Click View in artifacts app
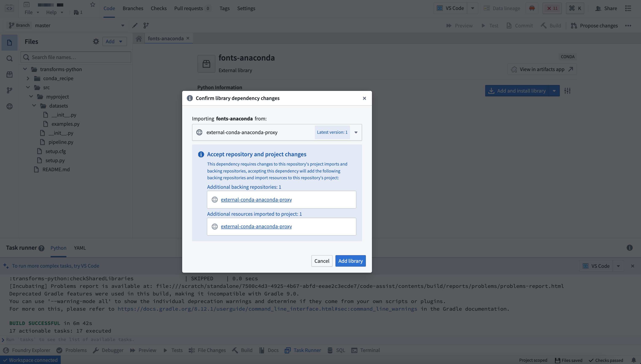Screen dimensions: 641x364 pos(542,69)
